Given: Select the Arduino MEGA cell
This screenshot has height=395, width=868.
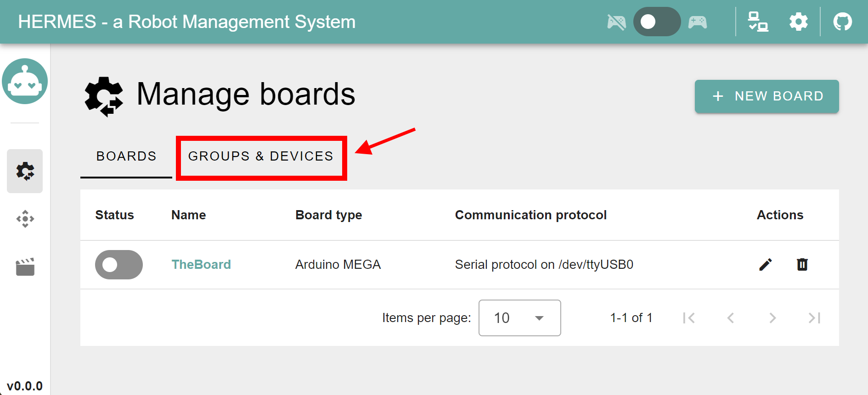Looking at the screenshot, I should 338,265.
